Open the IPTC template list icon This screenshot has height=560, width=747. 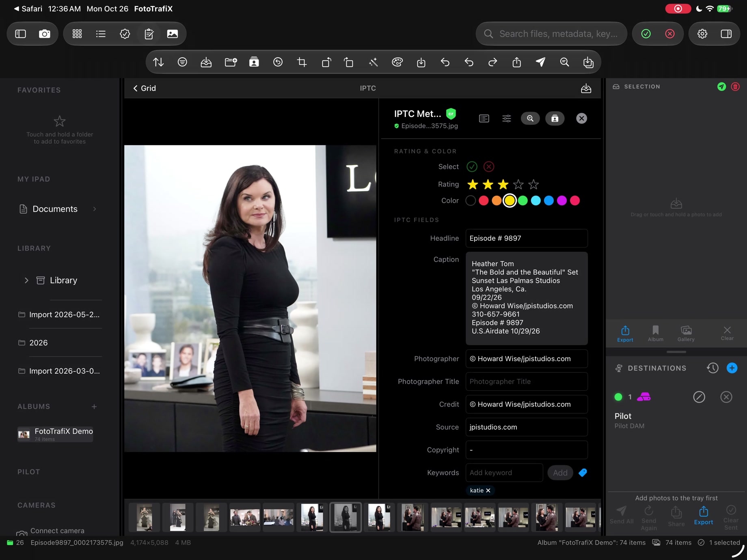pos(484,118)
